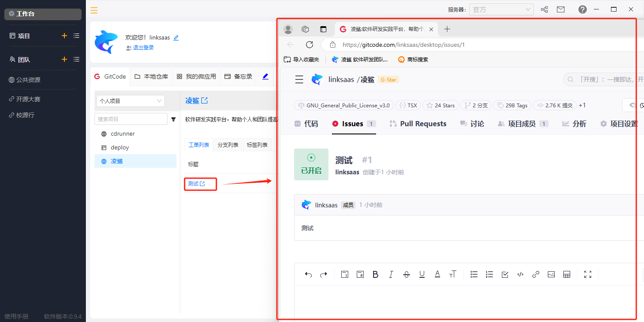
Task: Open the 分析 tab on GitCode
Action: click(x=574, y=124)
